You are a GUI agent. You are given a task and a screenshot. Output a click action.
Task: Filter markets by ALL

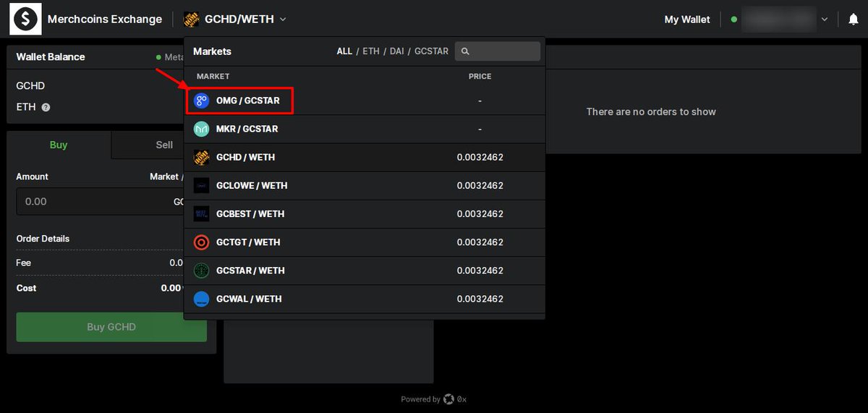tap(344, 51)
